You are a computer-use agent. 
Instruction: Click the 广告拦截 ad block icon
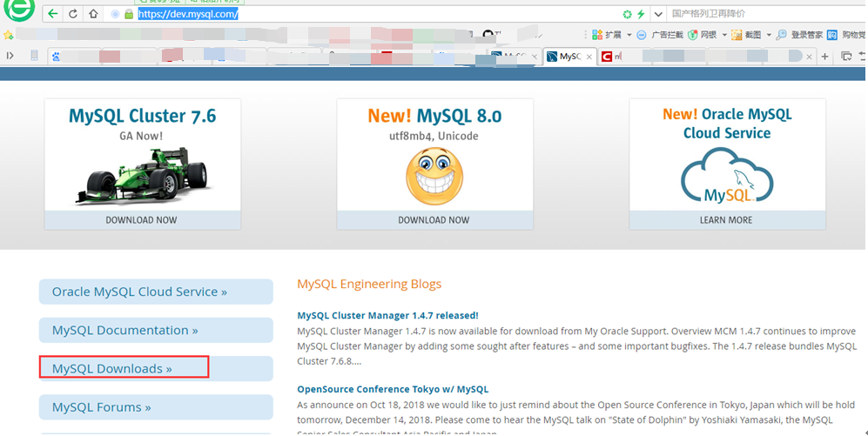642,35
